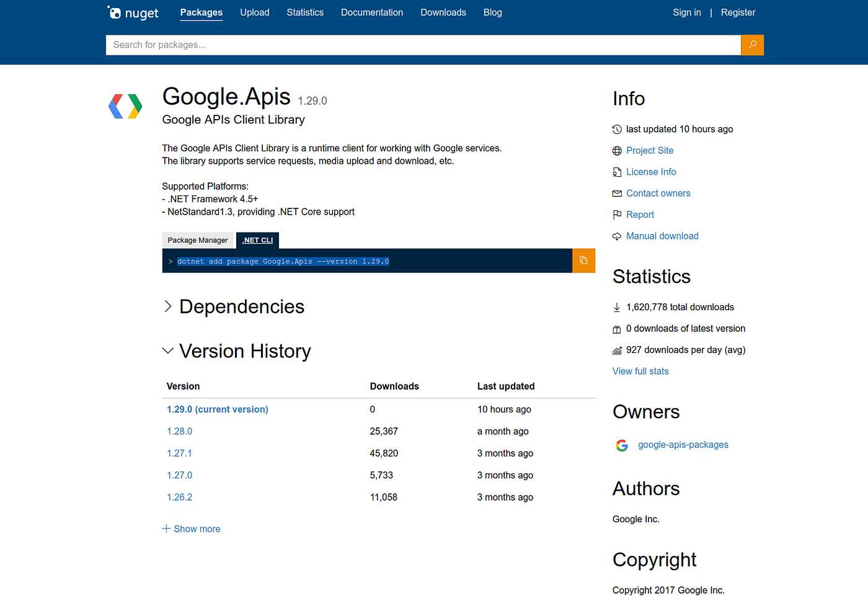Viewport: 868px width, 616px height.
Task: Click the document icon beside License Info
Action: pos(617,172)
